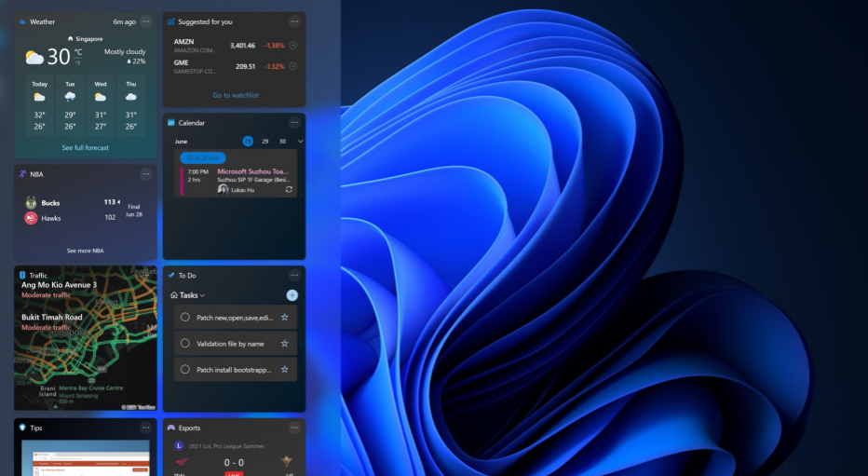Select June 30 in Calendar widget

point(282,142)
